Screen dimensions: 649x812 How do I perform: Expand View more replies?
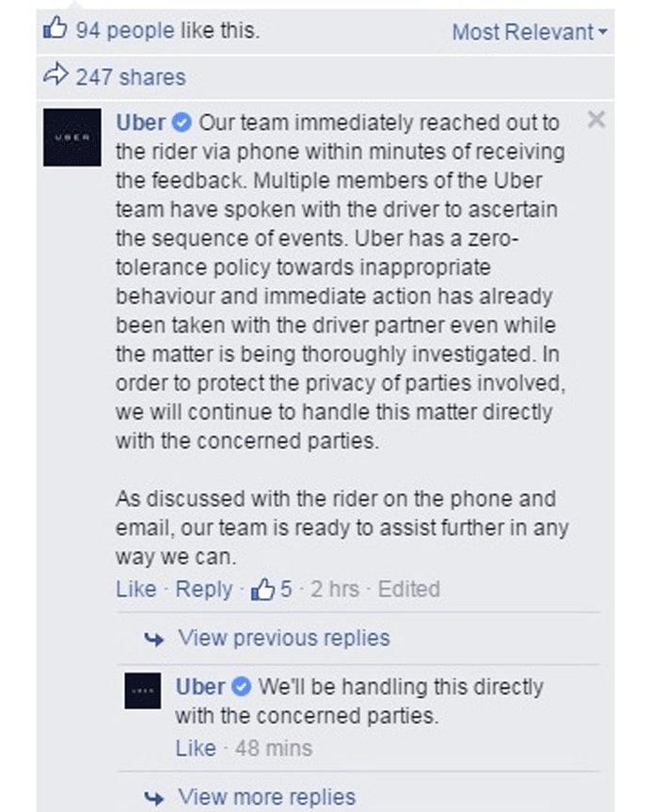pos(266,797)
